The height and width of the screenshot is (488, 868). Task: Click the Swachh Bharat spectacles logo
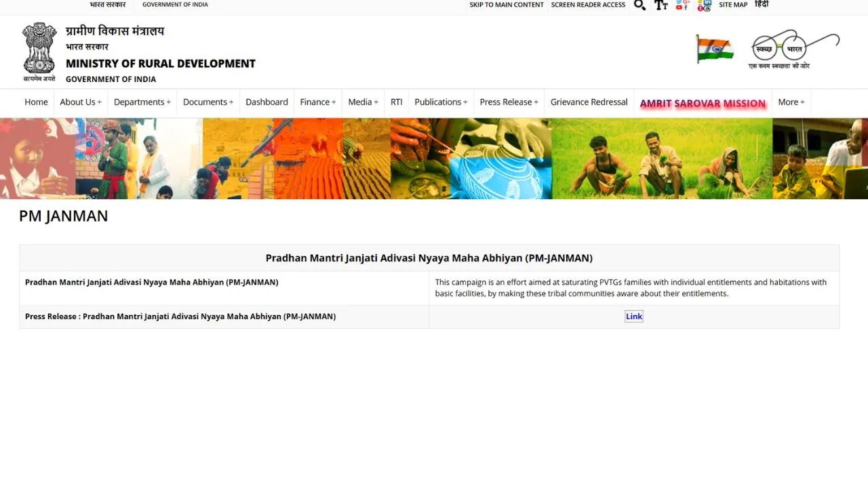[x=793, y=49]
